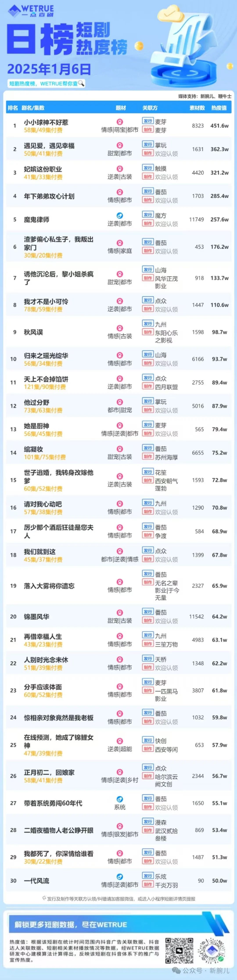This screenshot has height=980, width=237.
Task: Click the 发行 tag on 遇见爱，遇见幸福
Action: pos(148,145)
